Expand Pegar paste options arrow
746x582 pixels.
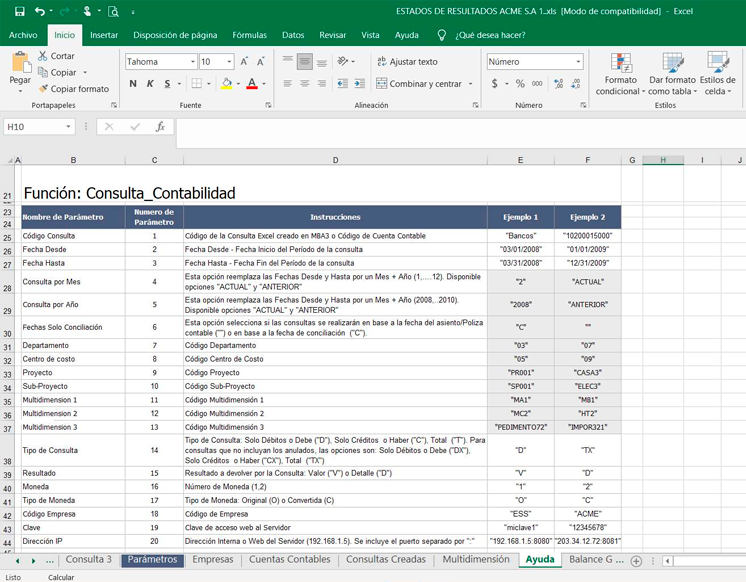20,91
